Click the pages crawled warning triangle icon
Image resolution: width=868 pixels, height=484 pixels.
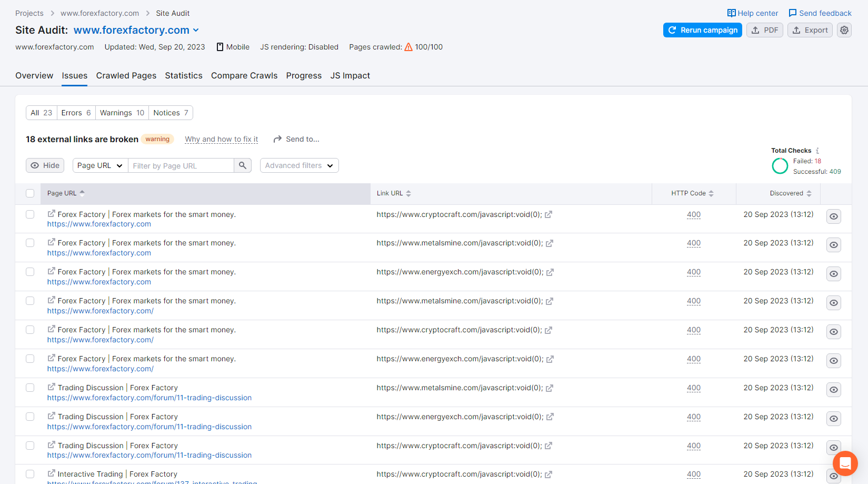pos(408,47)
